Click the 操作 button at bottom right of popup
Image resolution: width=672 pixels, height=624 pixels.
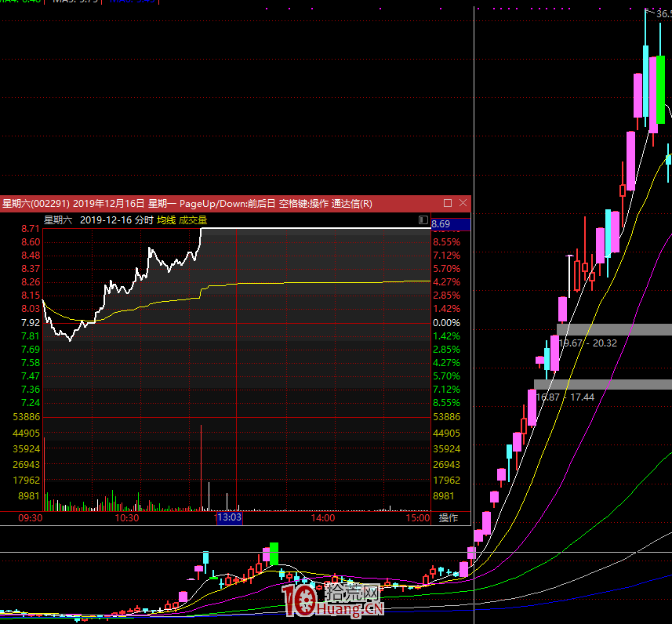(x=449, y=518)
